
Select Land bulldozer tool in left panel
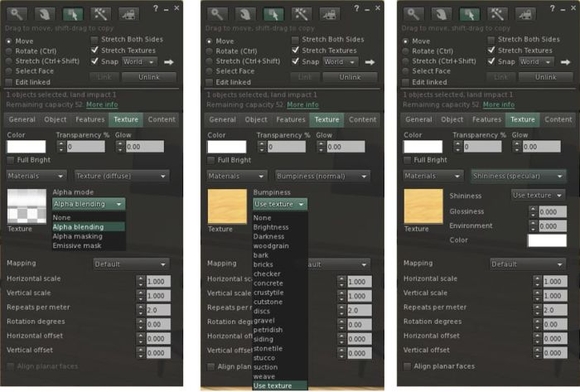(x=128, y=14)
